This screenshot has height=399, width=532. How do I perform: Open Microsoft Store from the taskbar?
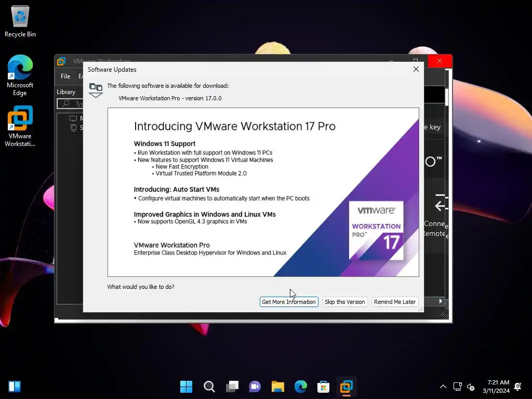tap(323, 387)
